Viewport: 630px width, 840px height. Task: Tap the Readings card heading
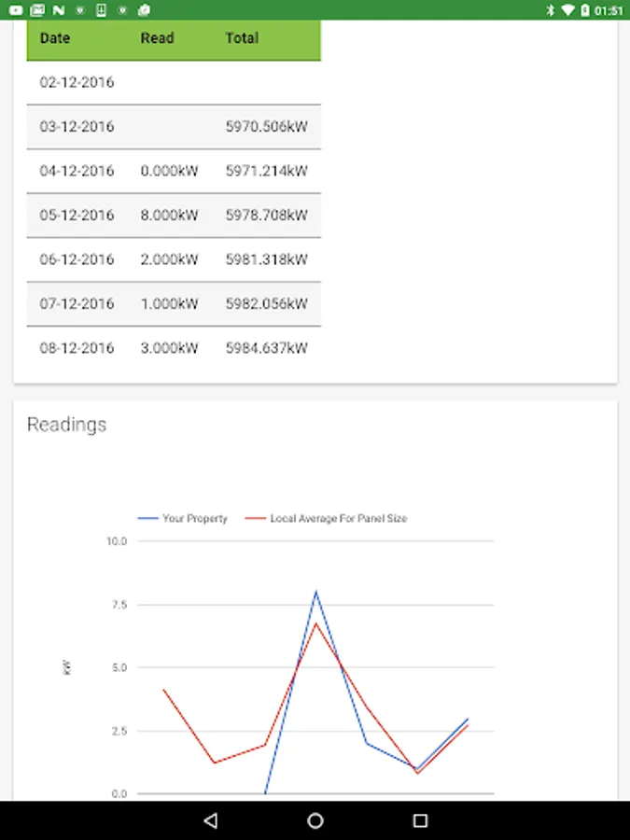[x=66, y=425]
